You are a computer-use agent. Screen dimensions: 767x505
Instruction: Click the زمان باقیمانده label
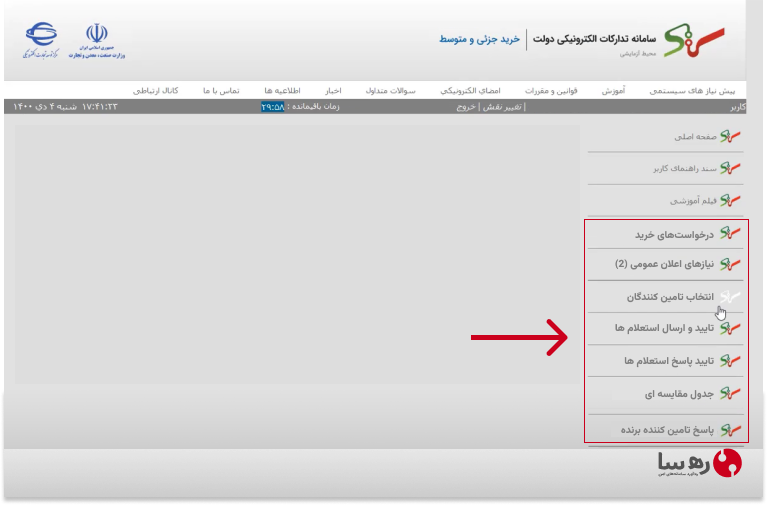314,106
